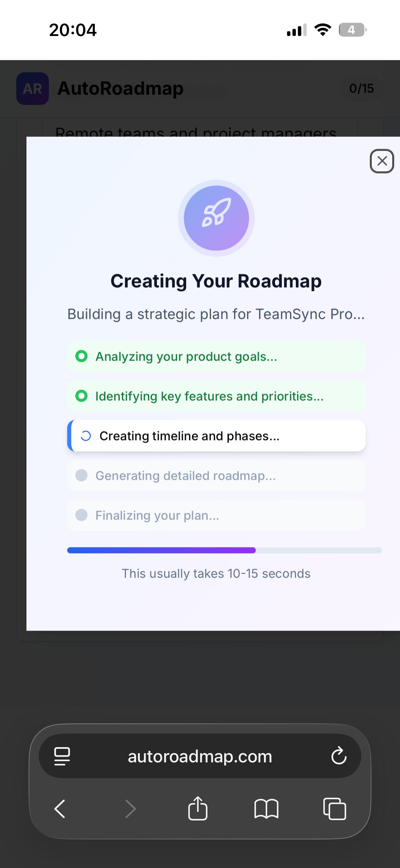Tap the 0/15 progress counter
The width and height of the screenshot is (400, 868).
pos(361,89)
